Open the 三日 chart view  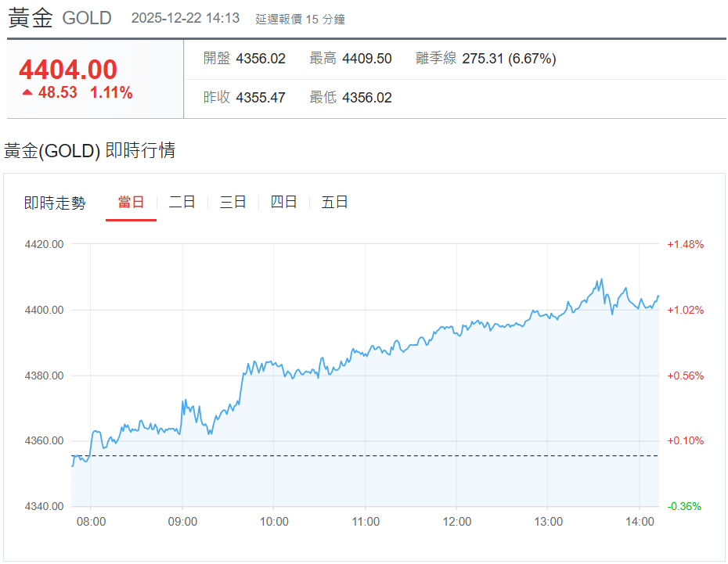[232, 202]
